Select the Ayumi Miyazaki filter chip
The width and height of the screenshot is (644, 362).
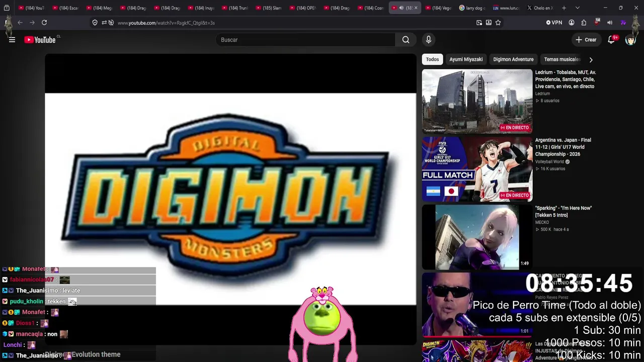[466, 59]
